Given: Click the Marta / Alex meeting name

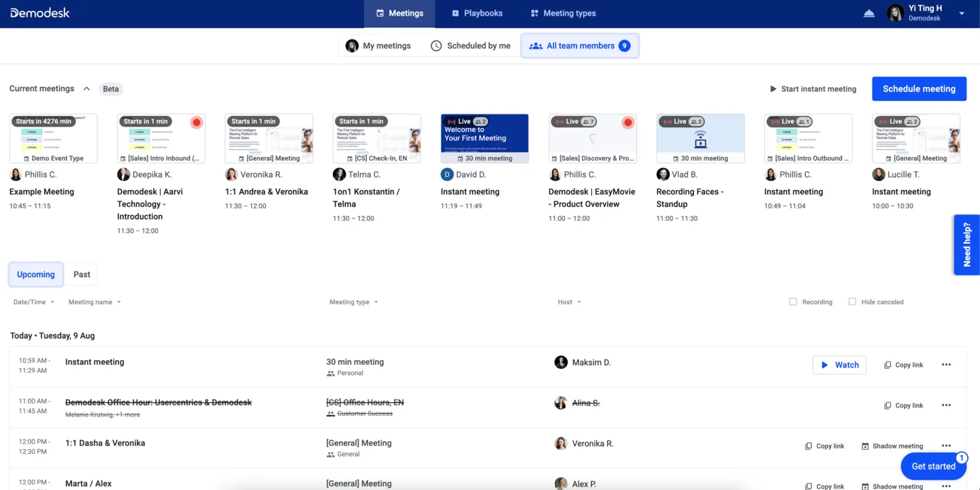Looking at the screenshot, I should click(x=88, y=483).
